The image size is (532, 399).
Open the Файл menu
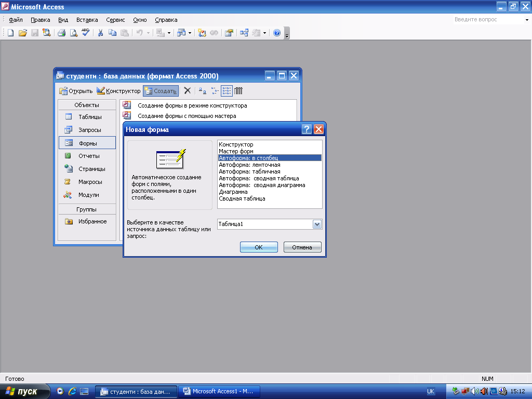point(16,20)
